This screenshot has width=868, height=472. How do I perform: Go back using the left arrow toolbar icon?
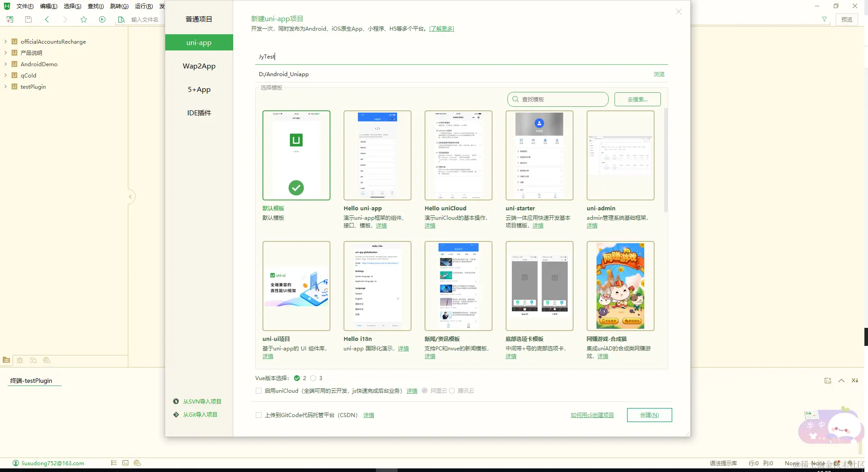[x=47, y=19]
